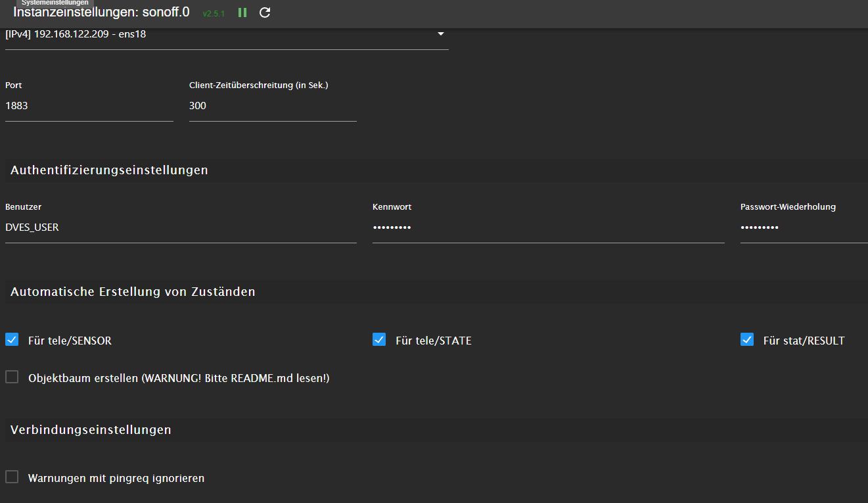Uncheck Für stat/RESULT checkbox

coord(747,339)
